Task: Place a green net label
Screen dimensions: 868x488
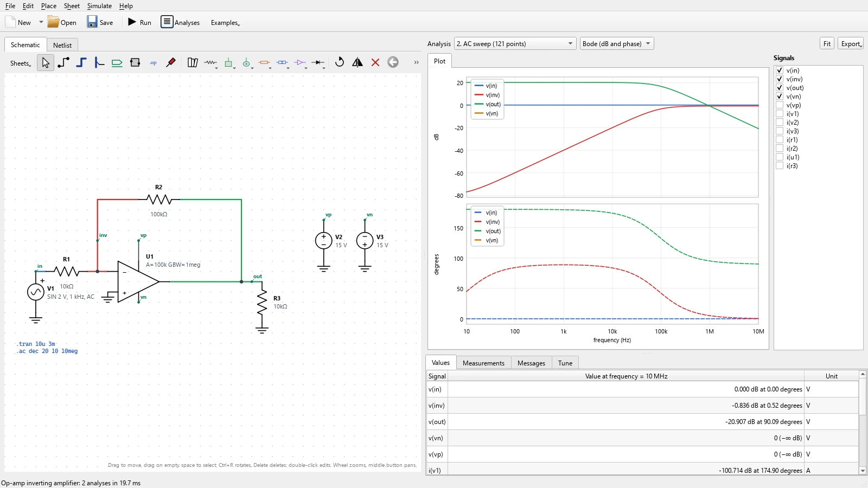Action: click(x=117, y=63)
